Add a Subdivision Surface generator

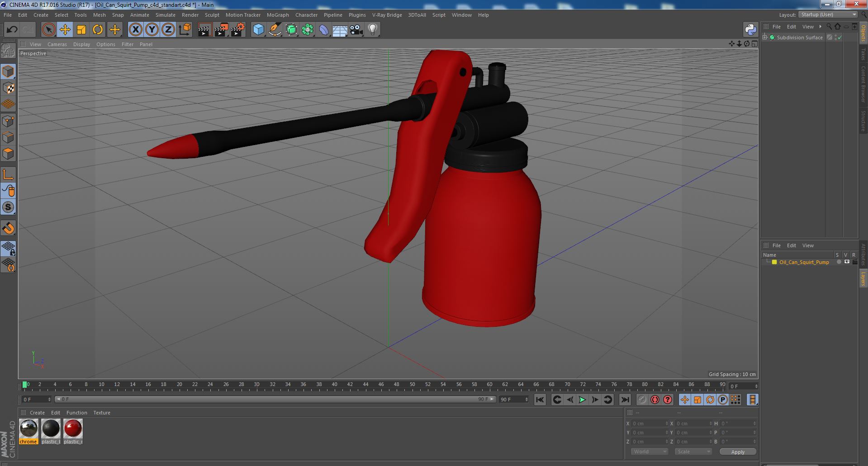tap(291, 30)
